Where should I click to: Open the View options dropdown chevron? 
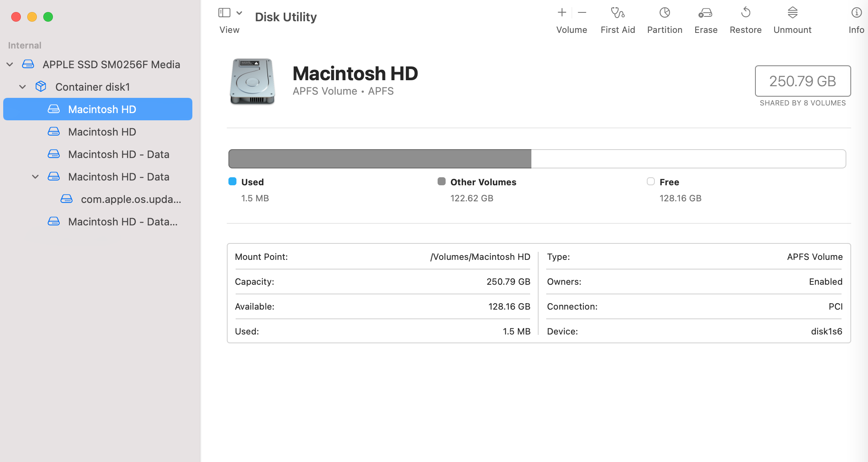(x=239, y=13)
